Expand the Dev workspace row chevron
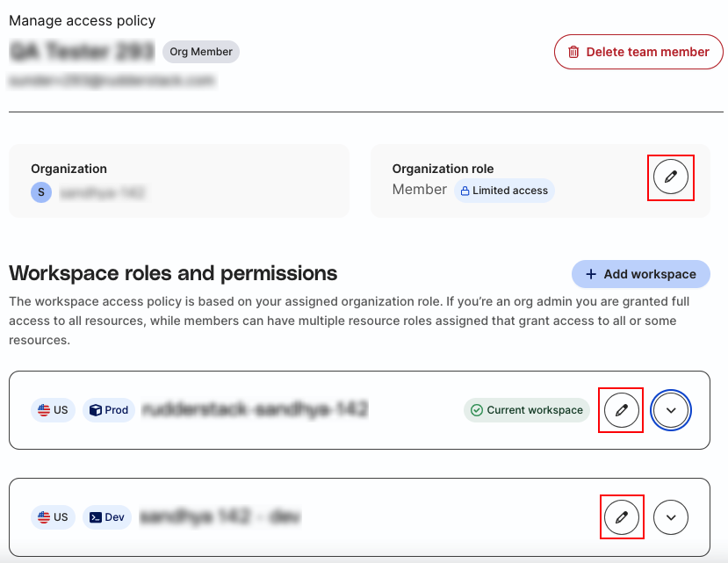Image resolution: width=728 pixels, height=563 pixels. [x=671, y=517]
